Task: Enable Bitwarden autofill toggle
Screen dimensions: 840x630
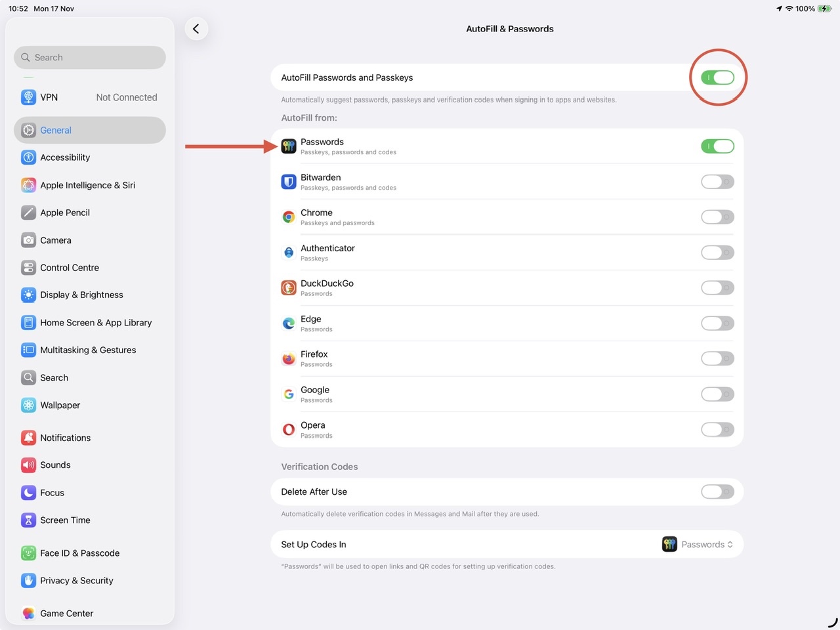Action: (717, 182)
